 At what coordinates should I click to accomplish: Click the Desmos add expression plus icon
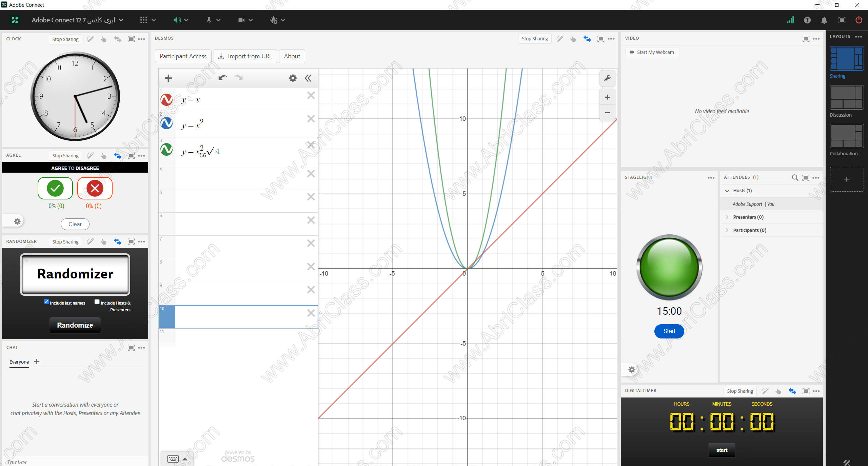coord(168,78)
